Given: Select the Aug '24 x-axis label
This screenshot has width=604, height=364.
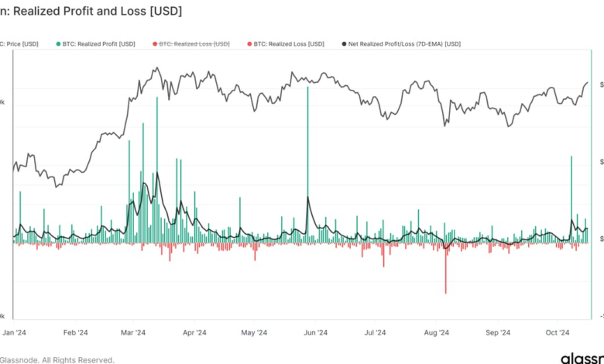Looking at the screenshot, I should [437, 333].
